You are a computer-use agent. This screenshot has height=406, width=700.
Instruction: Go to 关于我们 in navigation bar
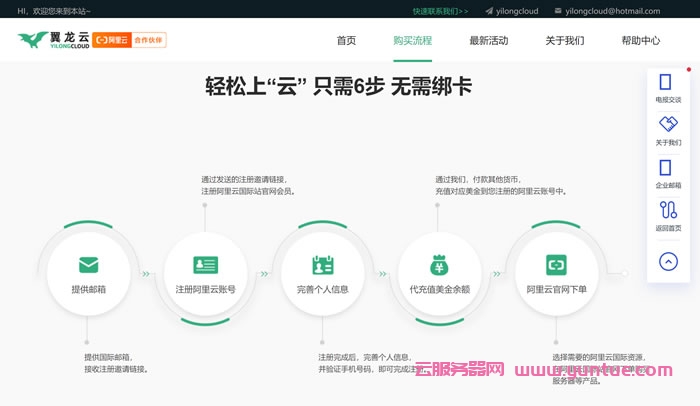pos(565,41)
